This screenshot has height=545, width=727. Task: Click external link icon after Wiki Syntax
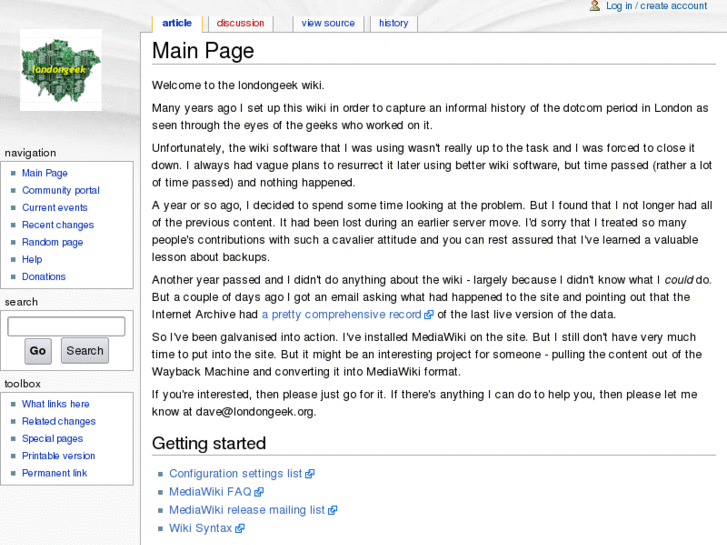coord(240,528)
